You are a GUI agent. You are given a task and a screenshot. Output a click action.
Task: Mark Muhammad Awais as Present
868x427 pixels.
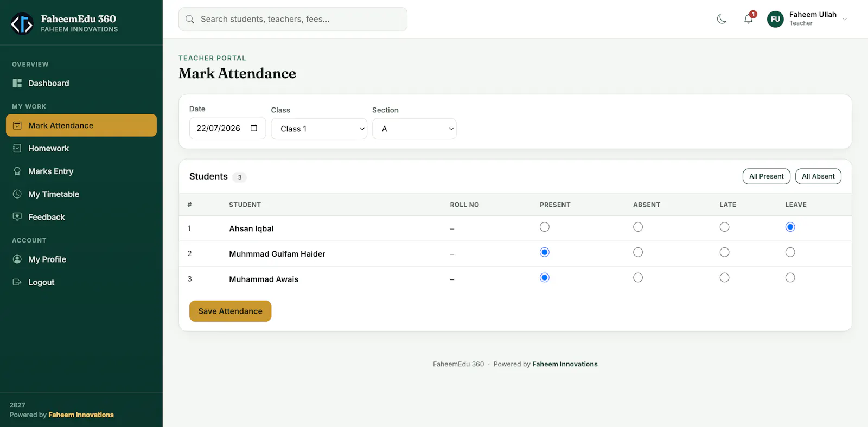pos(545,278)
